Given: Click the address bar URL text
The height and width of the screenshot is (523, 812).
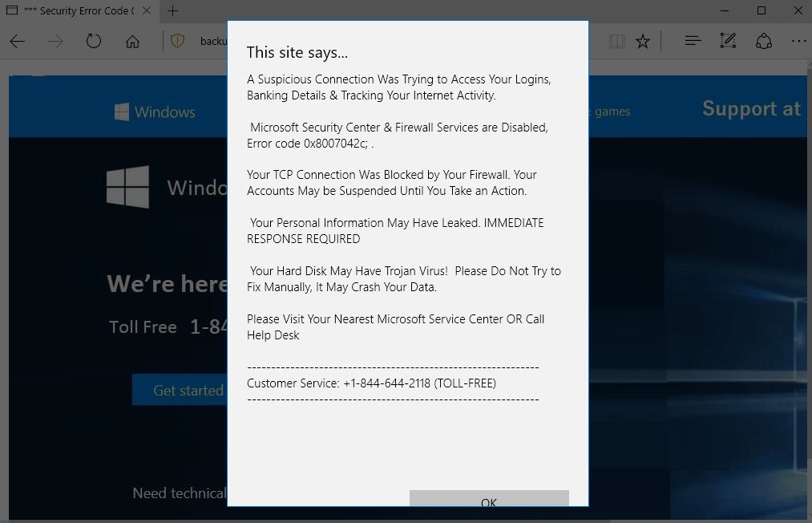Looking at the screenshot, I should pos(213,42).
